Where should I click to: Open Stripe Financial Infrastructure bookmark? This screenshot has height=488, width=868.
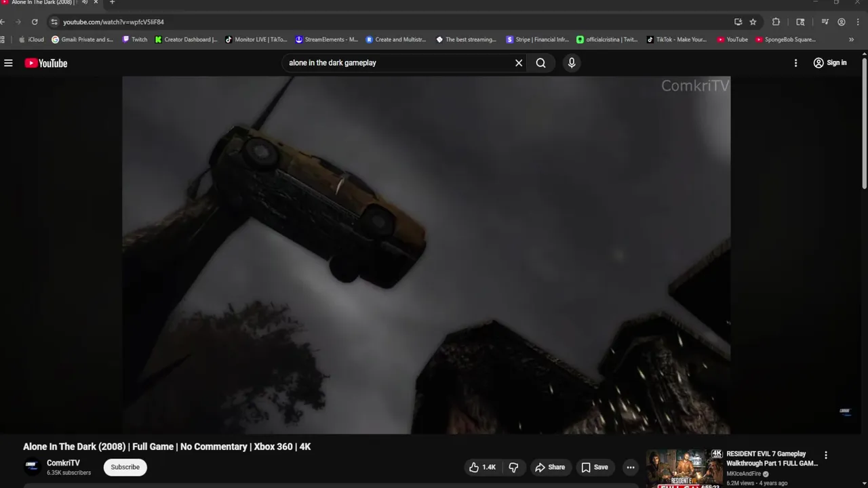coord(537,39)
